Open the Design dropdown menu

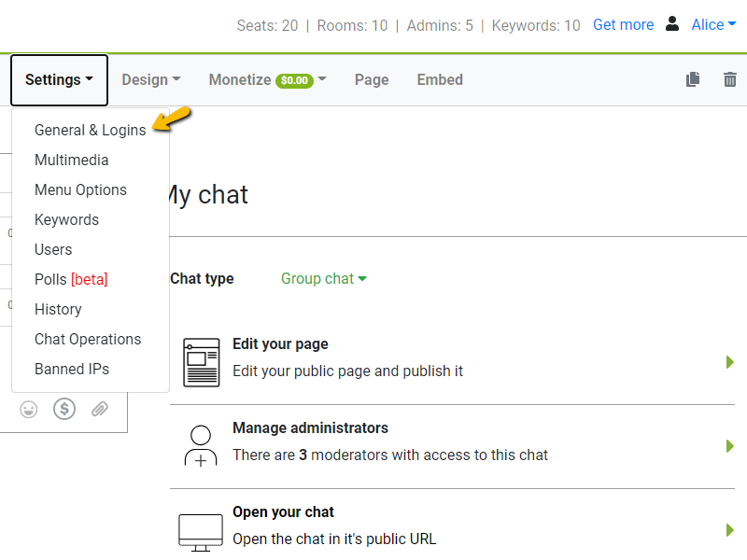pos(150,80)
